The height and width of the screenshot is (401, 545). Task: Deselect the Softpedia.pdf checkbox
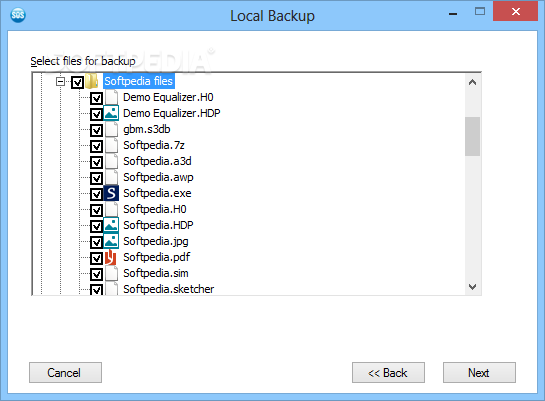(96, 258)
